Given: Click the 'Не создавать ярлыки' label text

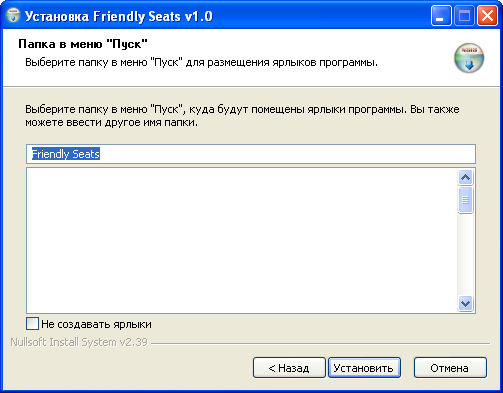Looking at the screenshot, I should [x=96, y=324].
